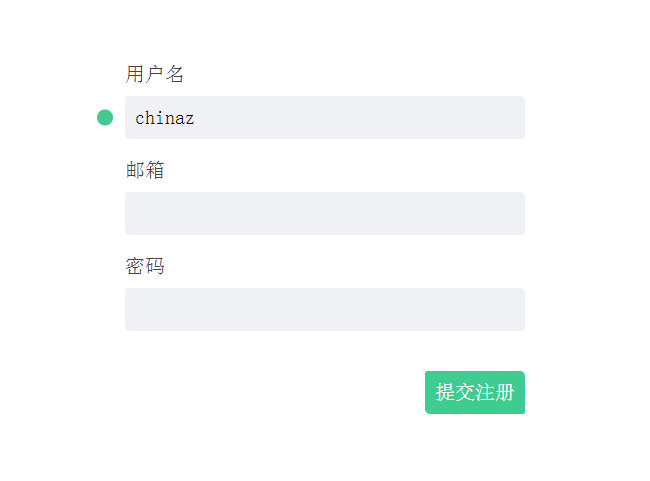The width and height of the screenshot is (650, 481).
Task: Place cursor in the empty email box
Action: pos(324,213)
